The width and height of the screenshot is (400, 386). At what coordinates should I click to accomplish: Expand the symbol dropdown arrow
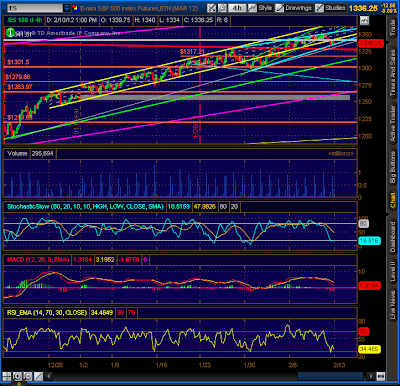point(67,8)
